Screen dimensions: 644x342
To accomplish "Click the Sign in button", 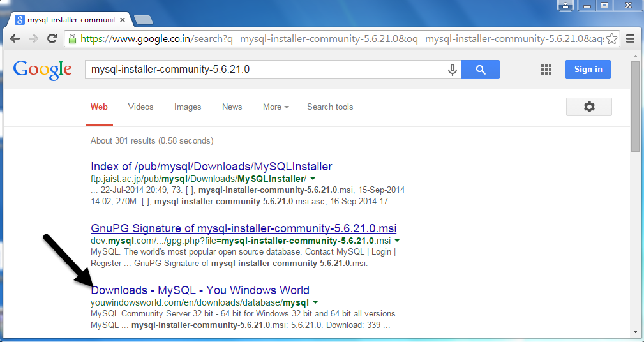I will pyautogui.click(x=588, y=70).
